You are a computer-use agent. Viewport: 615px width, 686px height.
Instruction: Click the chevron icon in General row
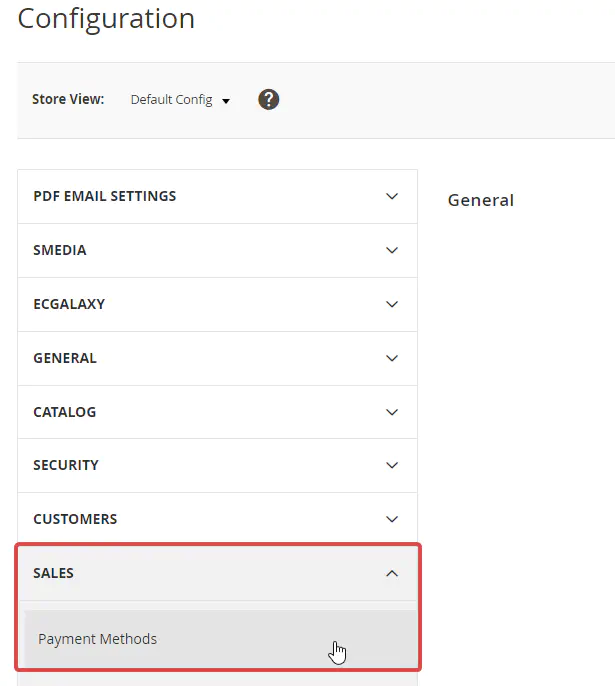(x=392, y=358)
